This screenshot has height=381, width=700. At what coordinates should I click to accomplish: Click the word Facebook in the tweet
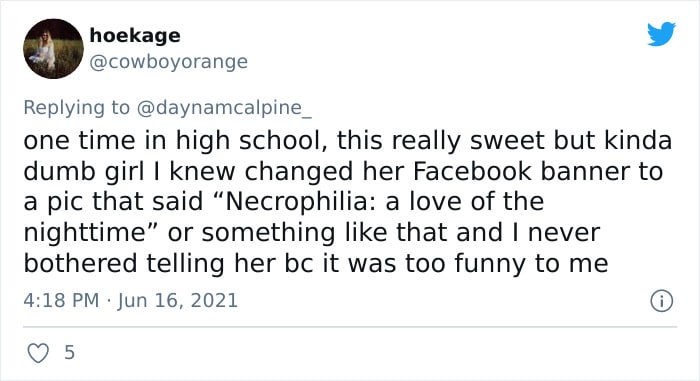point(472,171)
